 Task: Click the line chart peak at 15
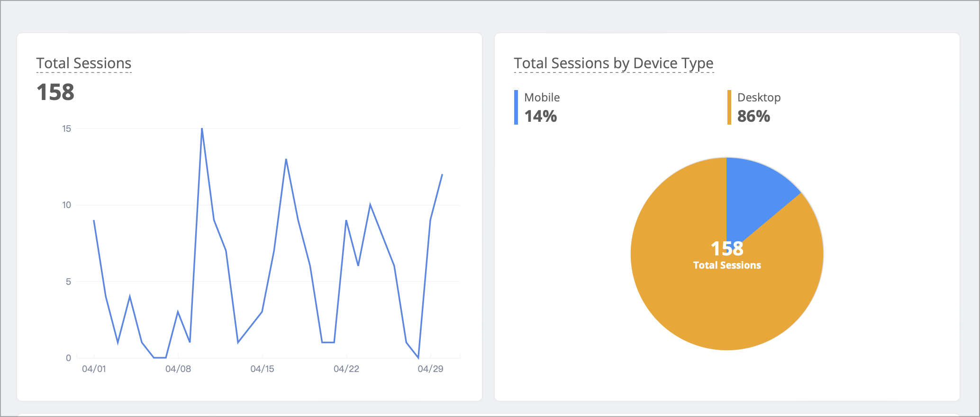pos(202,128)
